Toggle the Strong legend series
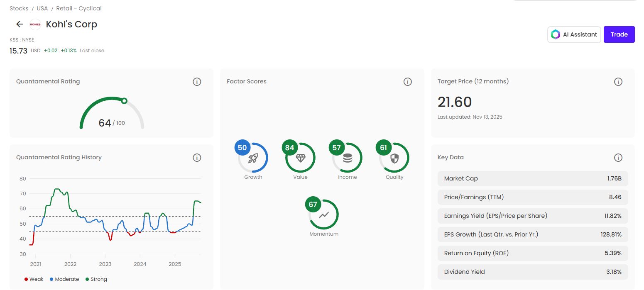The width and height of the screenshot is (644, 290). 96,279
